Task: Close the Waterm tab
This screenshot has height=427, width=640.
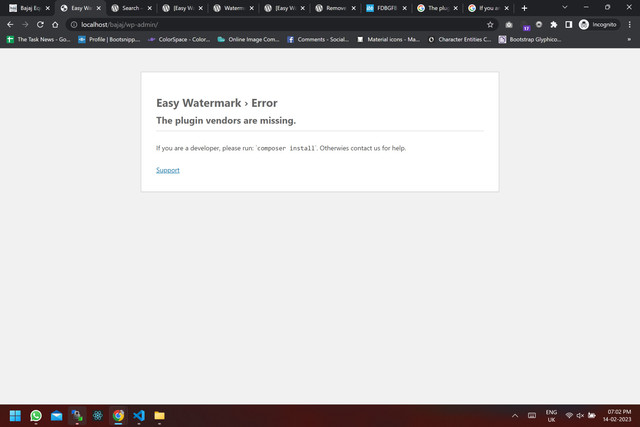Action: click(252, 8)
